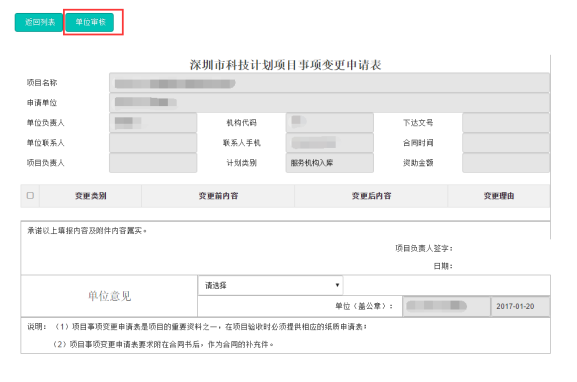The height and width of the screenshot is (382, 577).
Task: Click the 合同时间 field
Action: click(x=506, y=143)
